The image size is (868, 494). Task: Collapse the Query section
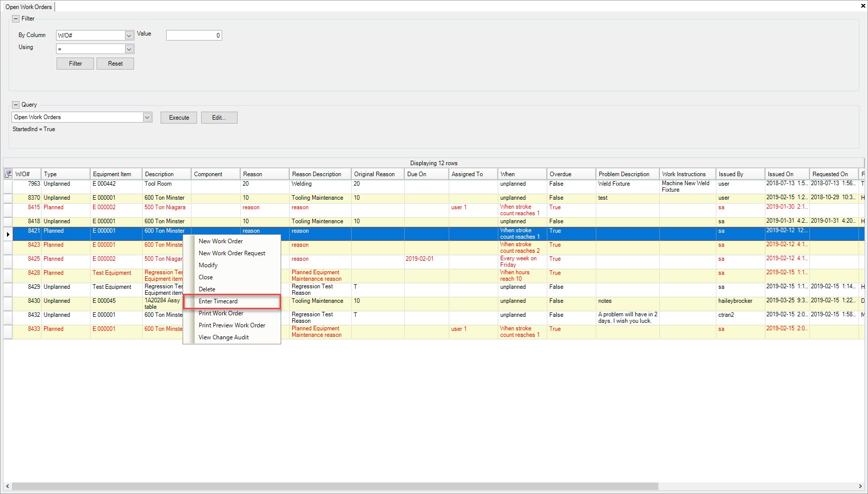(16, 105)
